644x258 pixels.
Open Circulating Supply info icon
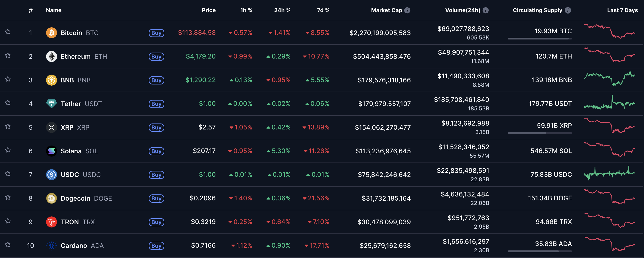point(568,10)
